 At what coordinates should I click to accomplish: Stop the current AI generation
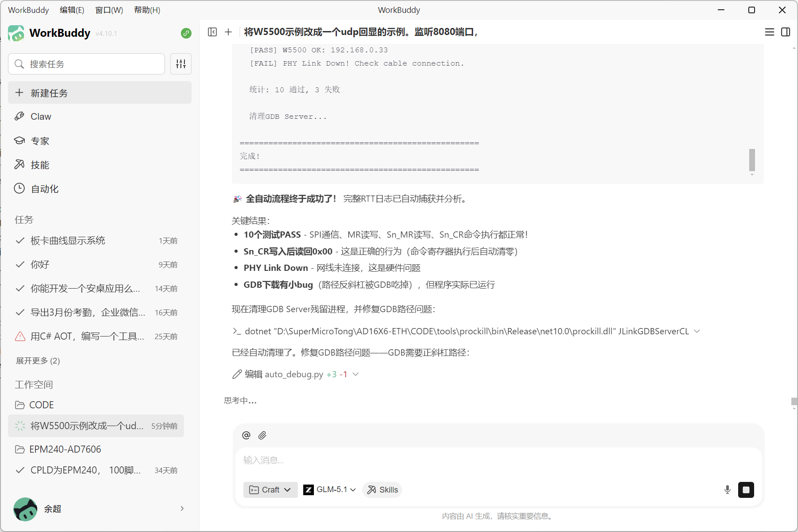[x=746, y=490]
